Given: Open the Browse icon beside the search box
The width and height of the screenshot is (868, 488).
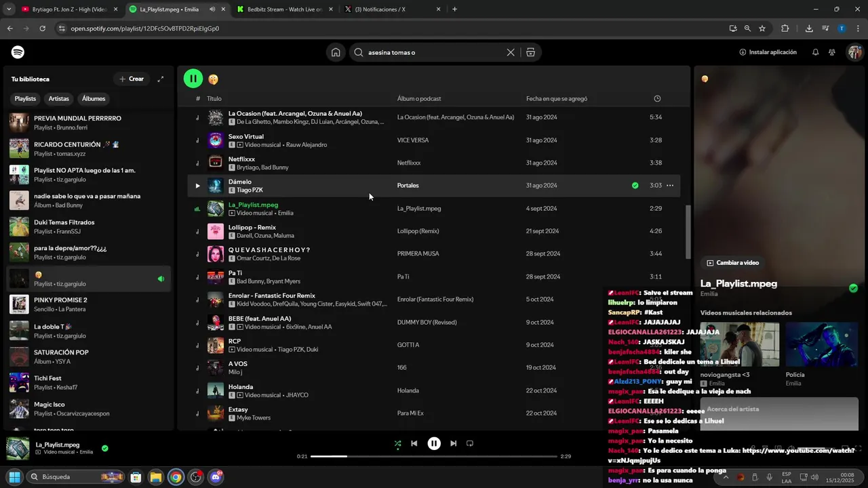Looking at the screenshot, I should coord(530,52).
